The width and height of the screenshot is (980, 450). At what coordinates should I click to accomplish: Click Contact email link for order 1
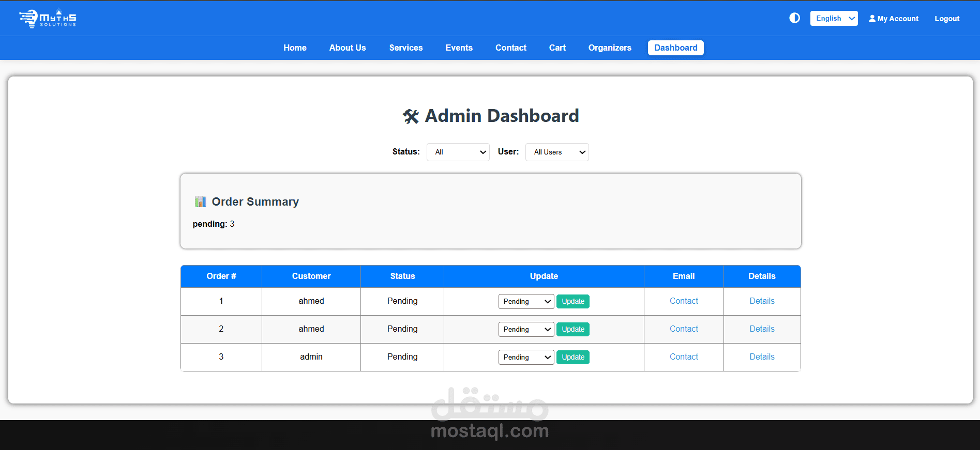pos(684,301)
